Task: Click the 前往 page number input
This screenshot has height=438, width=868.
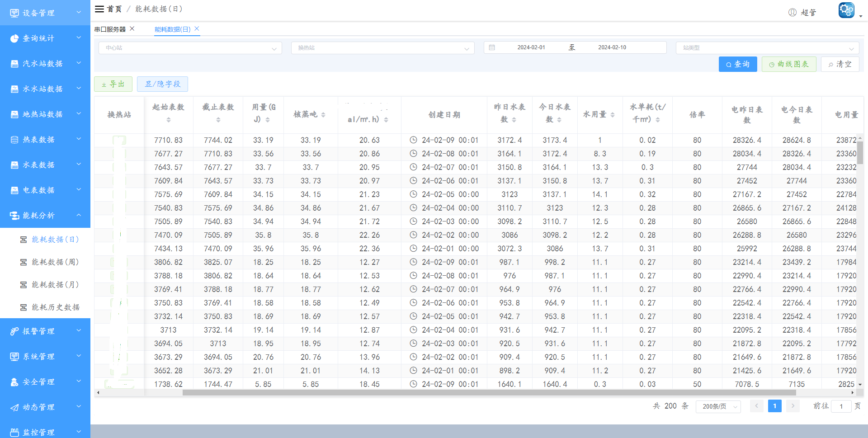Action: pos(841,406)
